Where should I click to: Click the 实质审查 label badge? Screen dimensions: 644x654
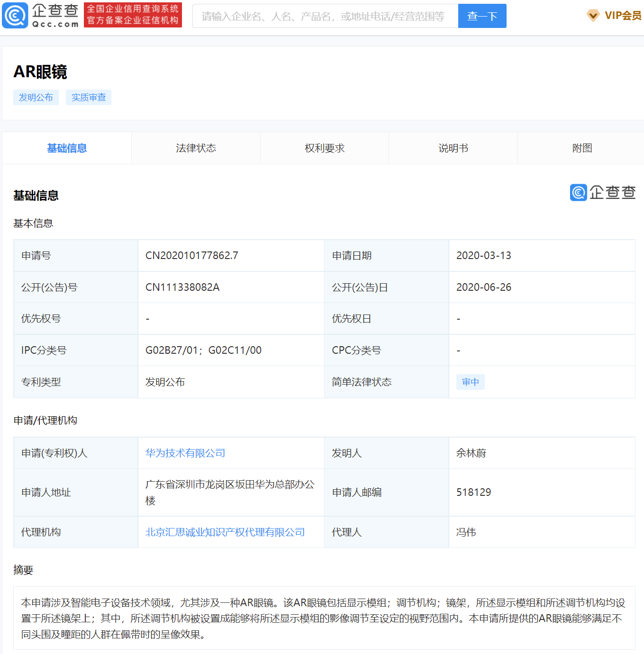(x=88, y=97)
